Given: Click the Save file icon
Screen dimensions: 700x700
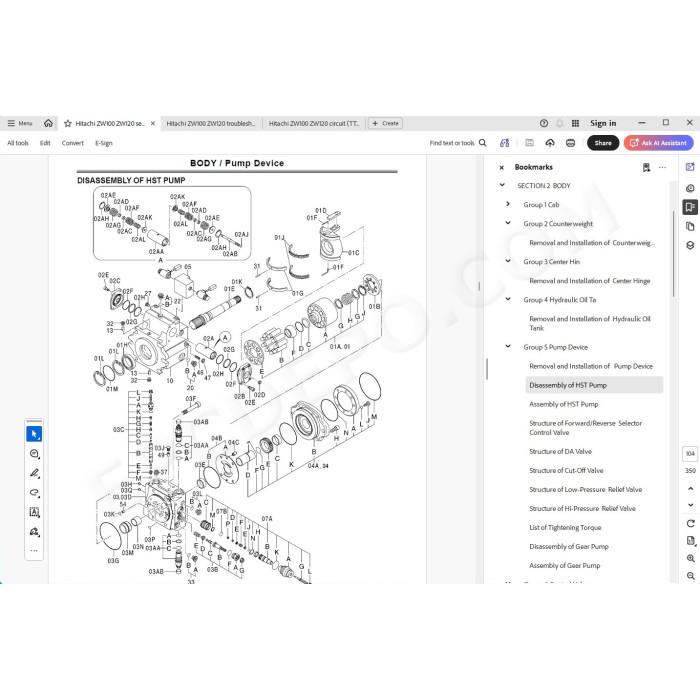Looking at the screenshot, I should [x=529, y=143].
